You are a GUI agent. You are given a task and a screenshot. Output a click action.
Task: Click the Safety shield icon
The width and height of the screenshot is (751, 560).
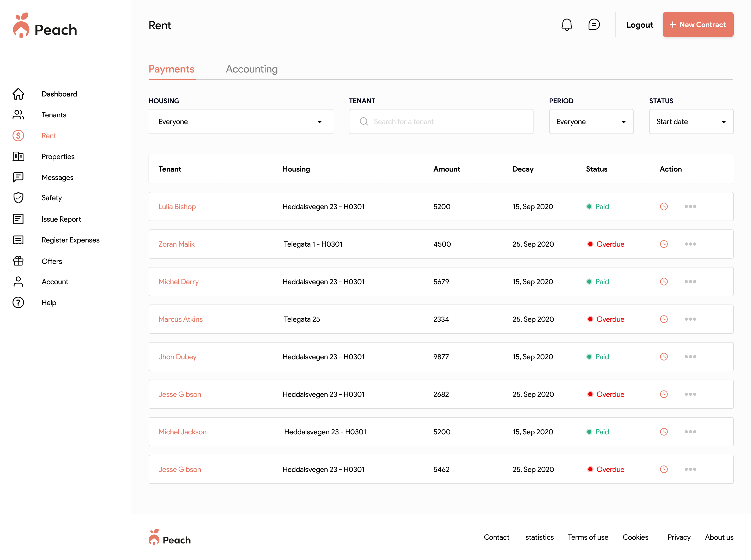18,198
